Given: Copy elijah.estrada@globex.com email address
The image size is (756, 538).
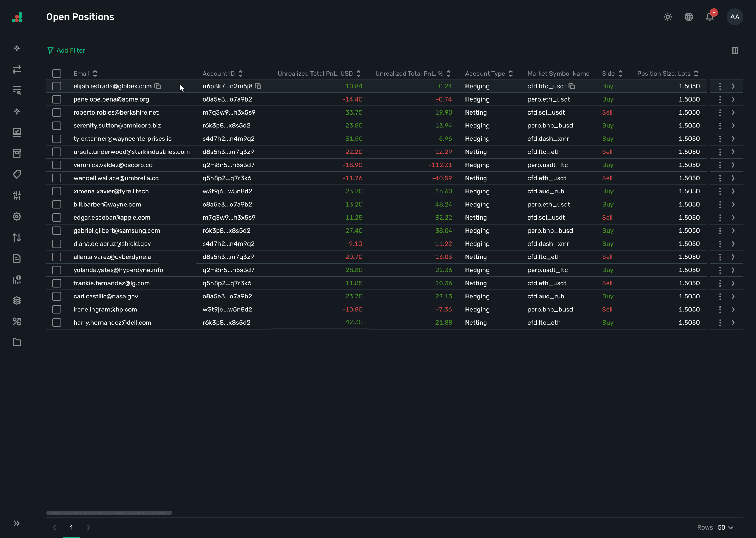Looking at the screenshot, I should [x=158, y=86].
